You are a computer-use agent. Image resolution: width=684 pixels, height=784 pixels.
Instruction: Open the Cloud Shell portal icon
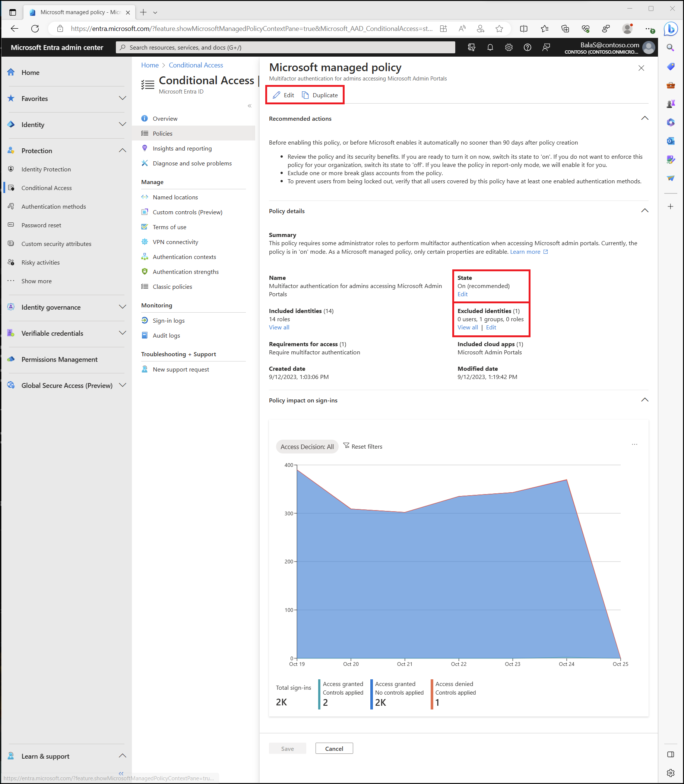click(x=471, y=47)
